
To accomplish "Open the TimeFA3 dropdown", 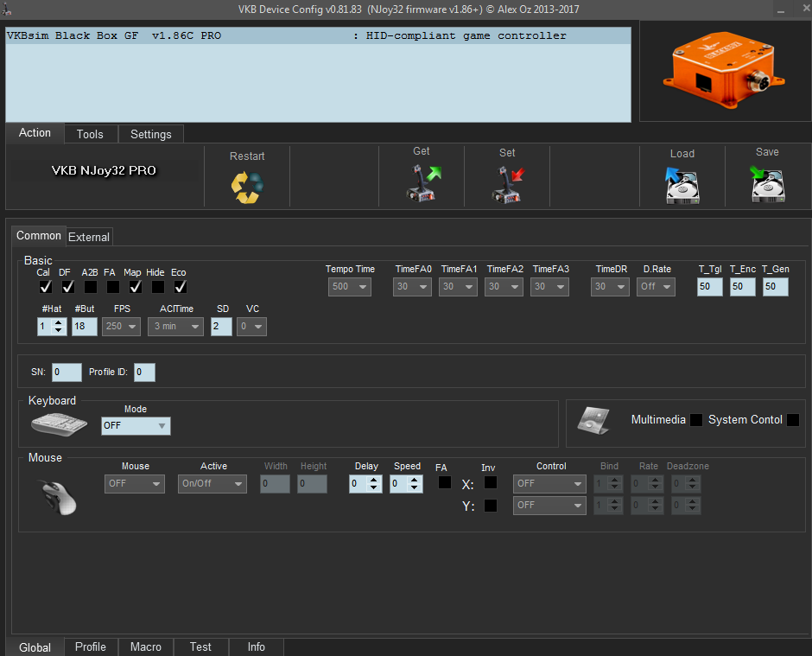I will (x=549, y=287).
